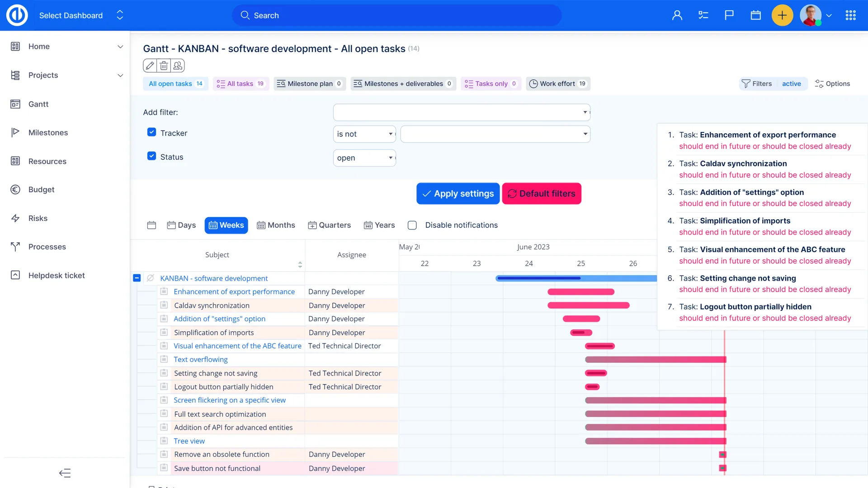This screenshot has width=868, height=488.
Task: Switch to the Months zoom tab
Action: [276, 225]
